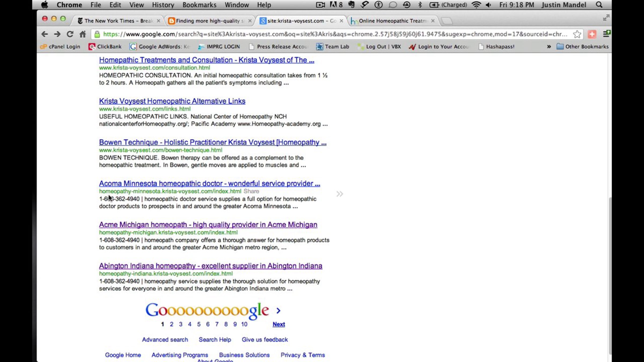Reload the current page
Viewport: 644px width, 362px height.
[x=70, y=34]
